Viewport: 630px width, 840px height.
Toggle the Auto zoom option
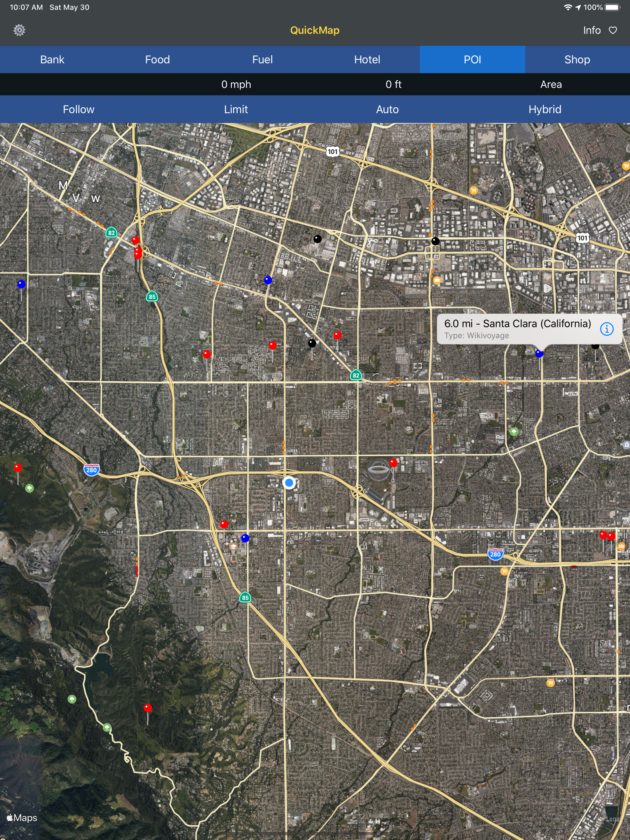click(x=387, y=109)
